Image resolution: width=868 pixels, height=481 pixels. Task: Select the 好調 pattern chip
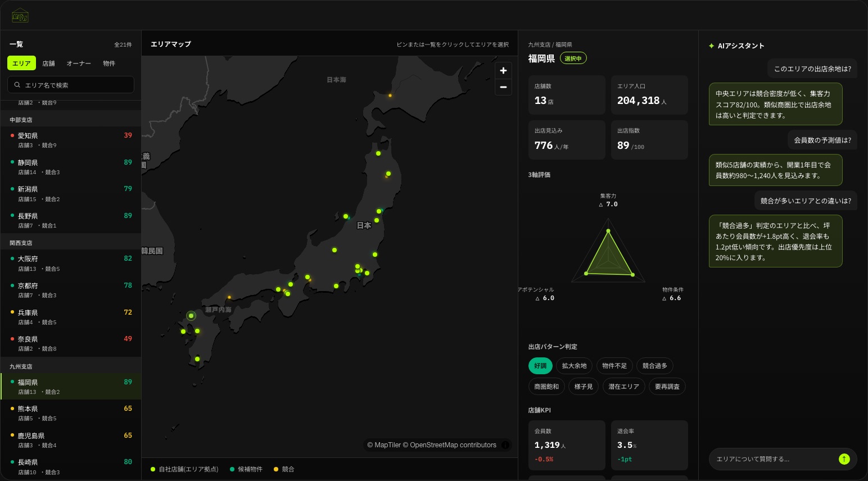coord(540,366)
